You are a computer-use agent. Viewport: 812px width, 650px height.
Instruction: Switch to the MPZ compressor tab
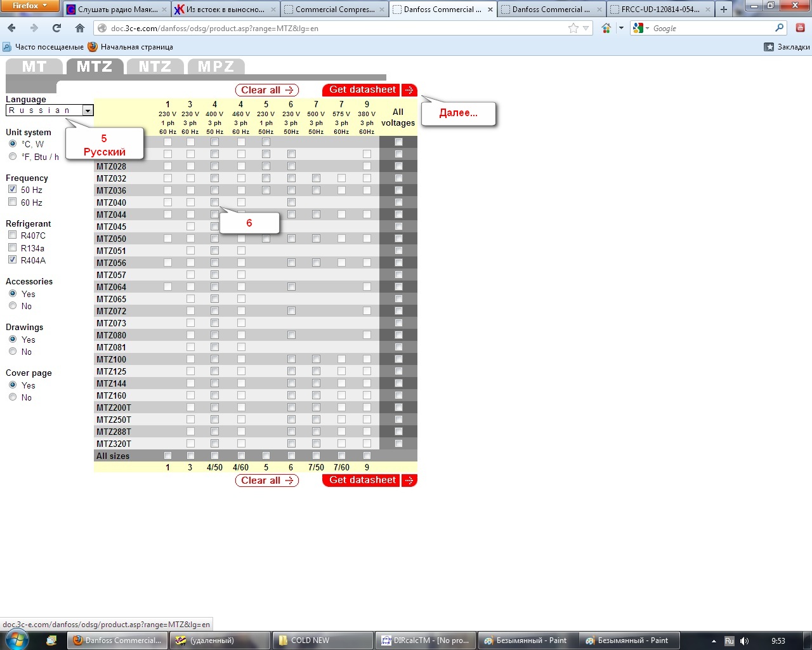click(216, 67)
